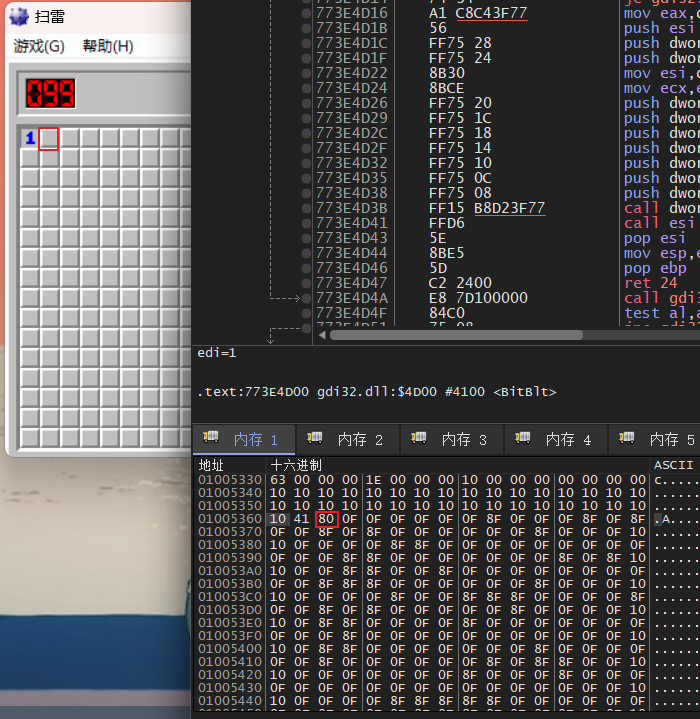Select opcode bytes 8BE5
Image resolution: width=700 pixels, height=719 pixels.
point(447,253)
